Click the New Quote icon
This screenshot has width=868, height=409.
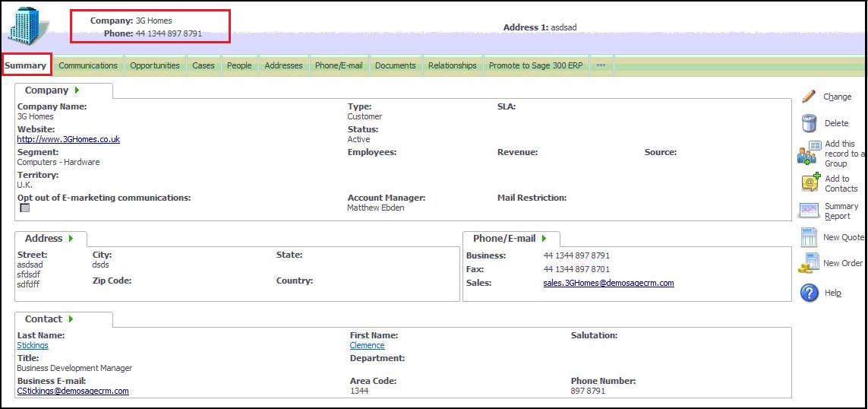pos(809,237)
